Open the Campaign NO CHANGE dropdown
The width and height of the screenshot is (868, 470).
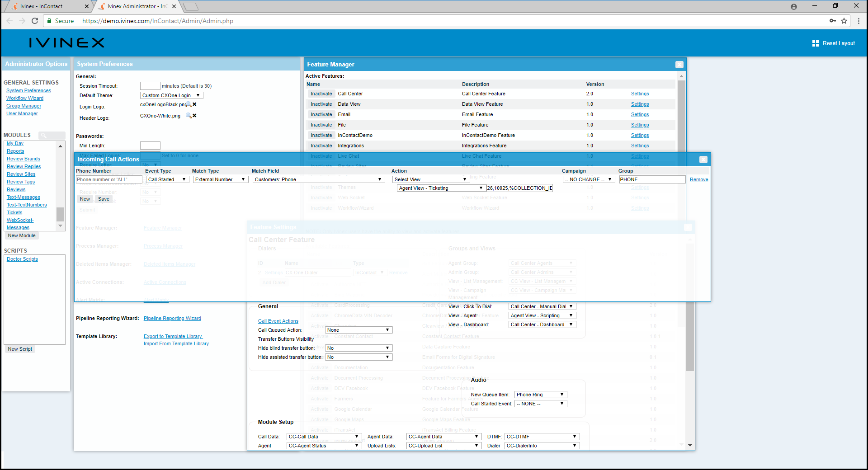(589, 179)
